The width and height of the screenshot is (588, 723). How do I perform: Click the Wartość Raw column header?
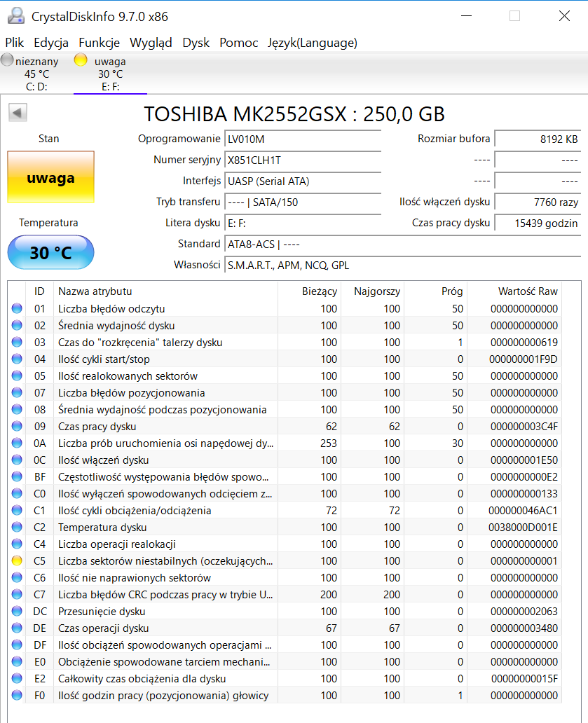click(x=514, y=291)
